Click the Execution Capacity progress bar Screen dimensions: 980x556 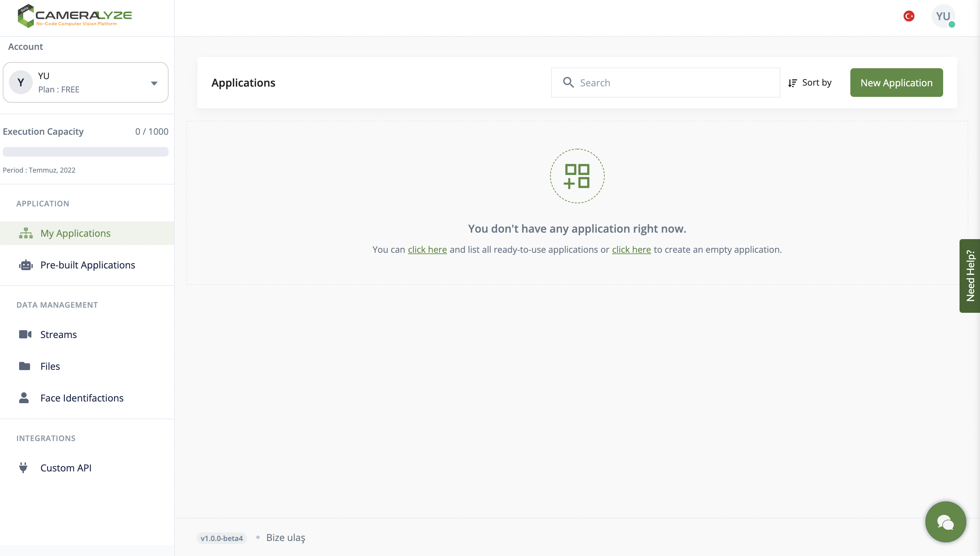86,151
